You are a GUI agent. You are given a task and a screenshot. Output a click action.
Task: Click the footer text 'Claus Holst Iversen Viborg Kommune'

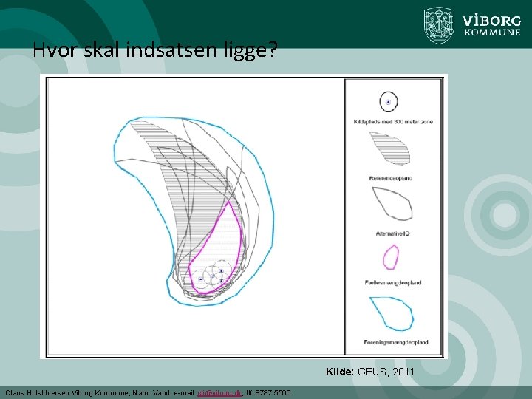click(66, 393)
